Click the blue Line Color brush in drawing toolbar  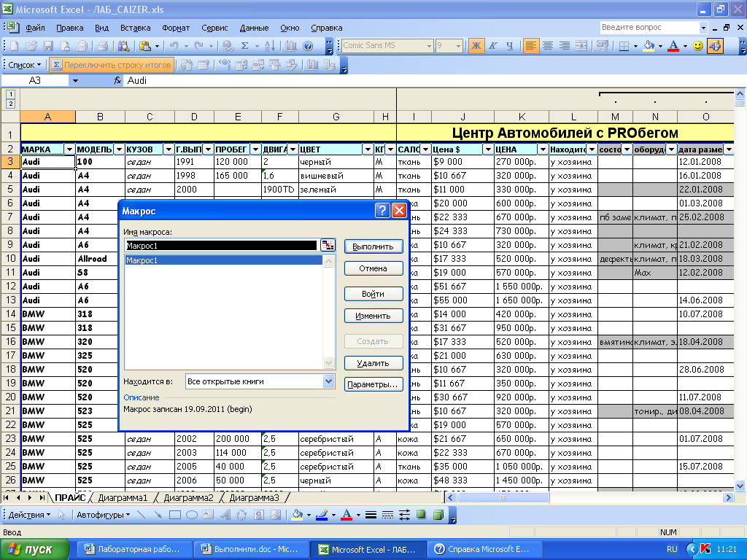tap(322, 515)
